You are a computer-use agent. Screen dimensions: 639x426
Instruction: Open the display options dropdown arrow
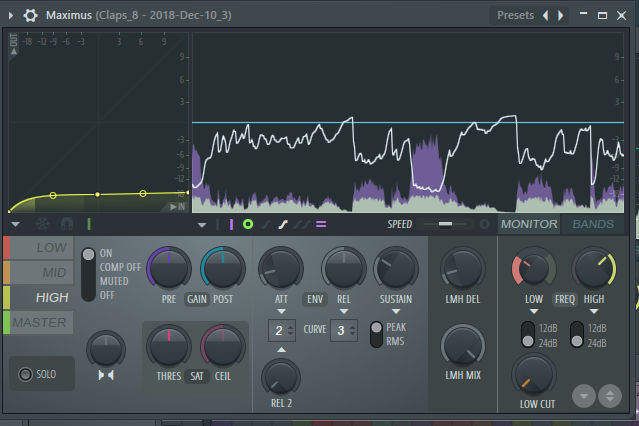202,225
